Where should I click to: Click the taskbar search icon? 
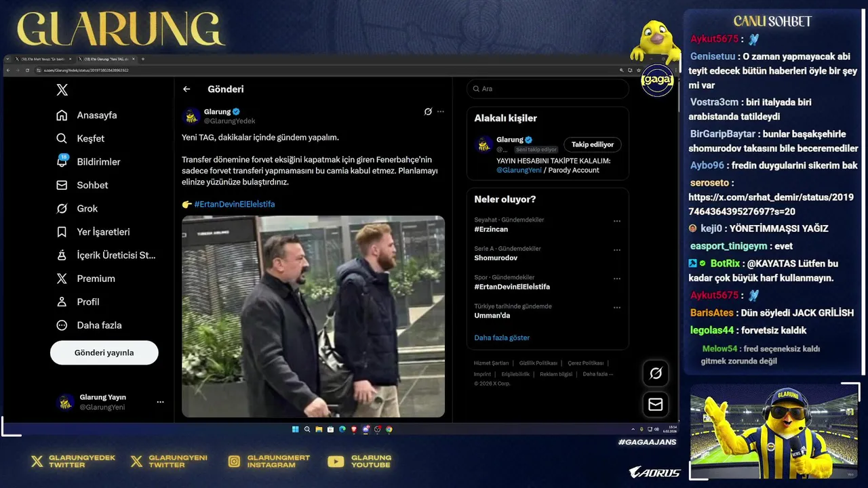(x=307, y=429)
